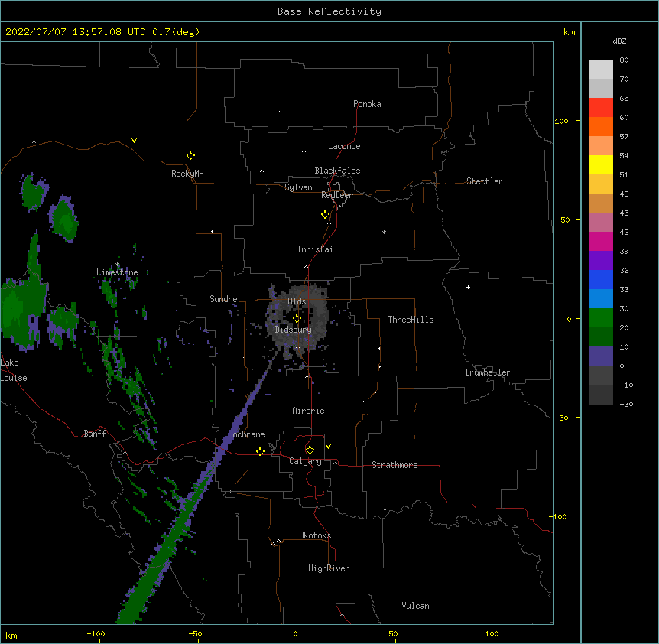Screen dimensions: 659x644
Task: Click the Drumheller town label
Action: tap(488, 372)
